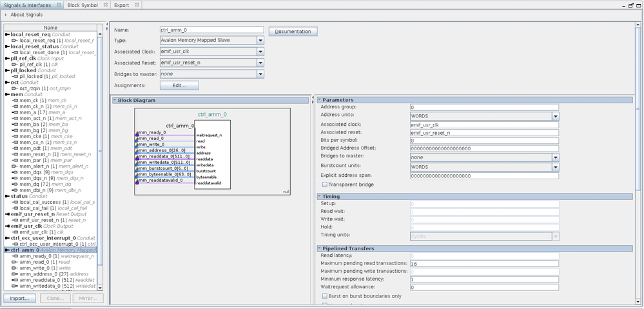
Task: Click the Import... button
Action: (19, 298)
